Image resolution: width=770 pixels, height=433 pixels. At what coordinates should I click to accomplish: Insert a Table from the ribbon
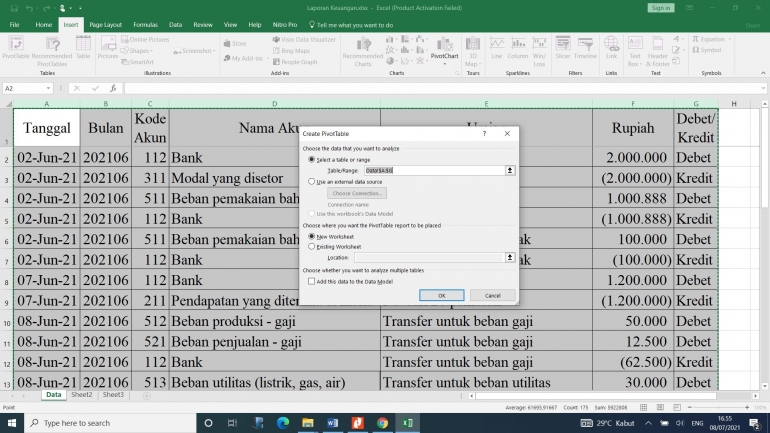tap(83, 48)
